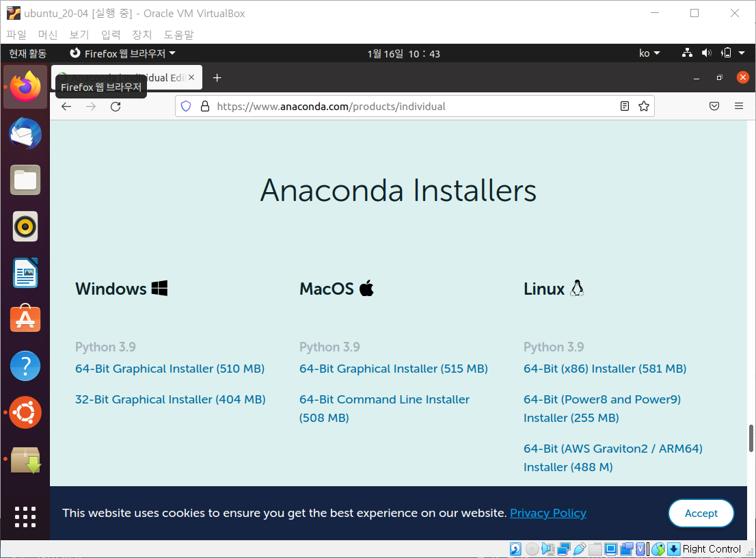The width and height of the screenshot is (756, 558).
Task: Minimize the Firefox window
Action: [x=697, y=78]
